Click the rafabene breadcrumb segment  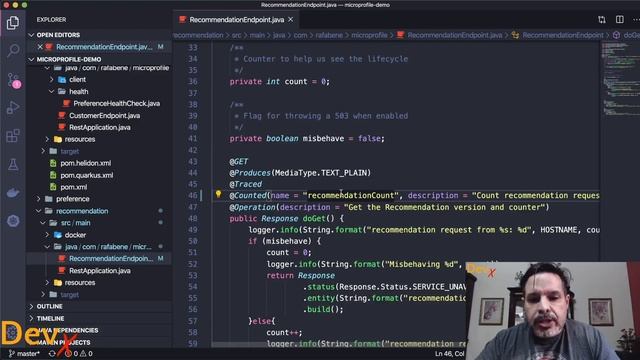[x=329, y=35]
